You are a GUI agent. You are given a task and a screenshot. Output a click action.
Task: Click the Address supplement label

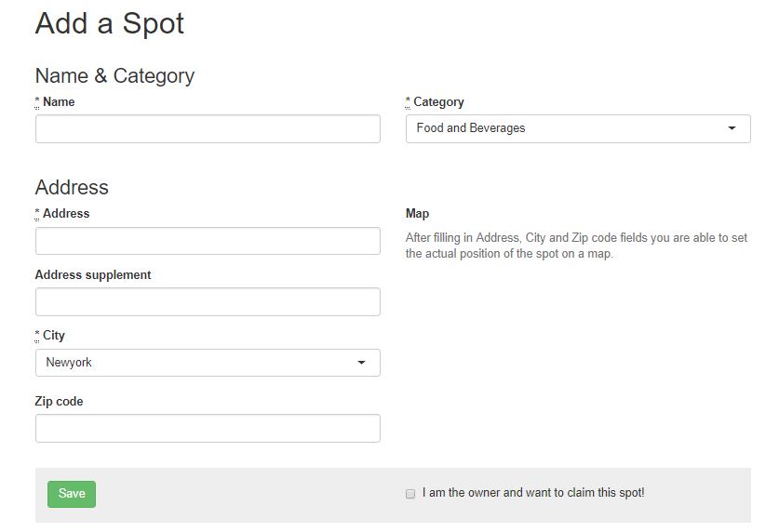(93, 275)
